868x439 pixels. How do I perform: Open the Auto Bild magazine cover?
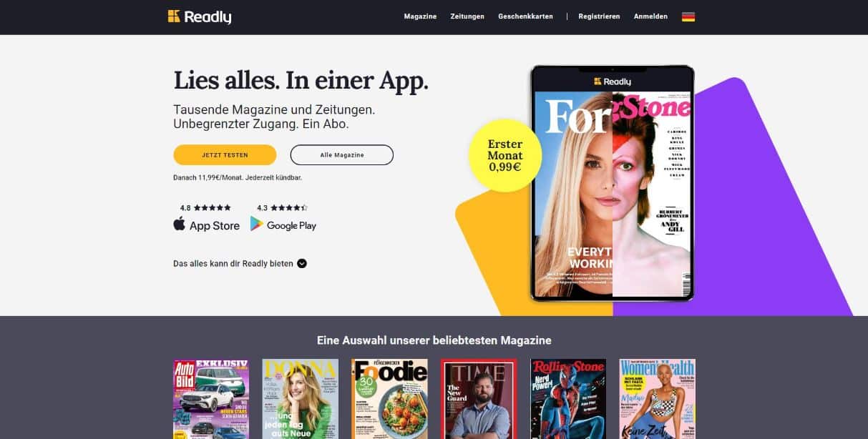211,399
